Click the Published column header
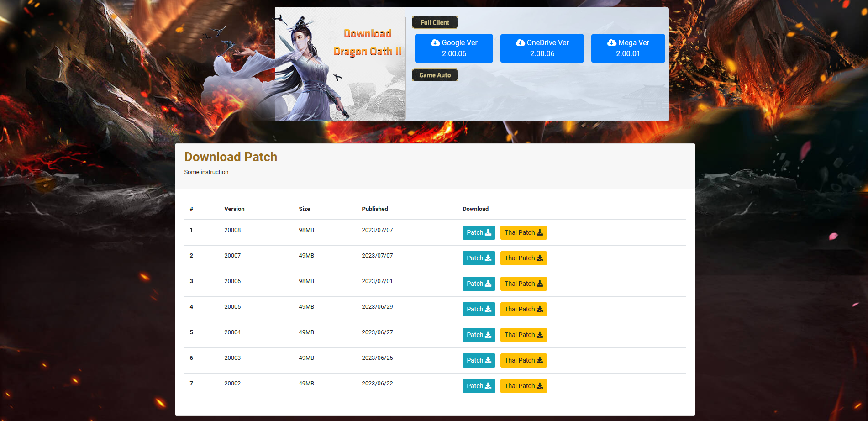 coord(374,209)
